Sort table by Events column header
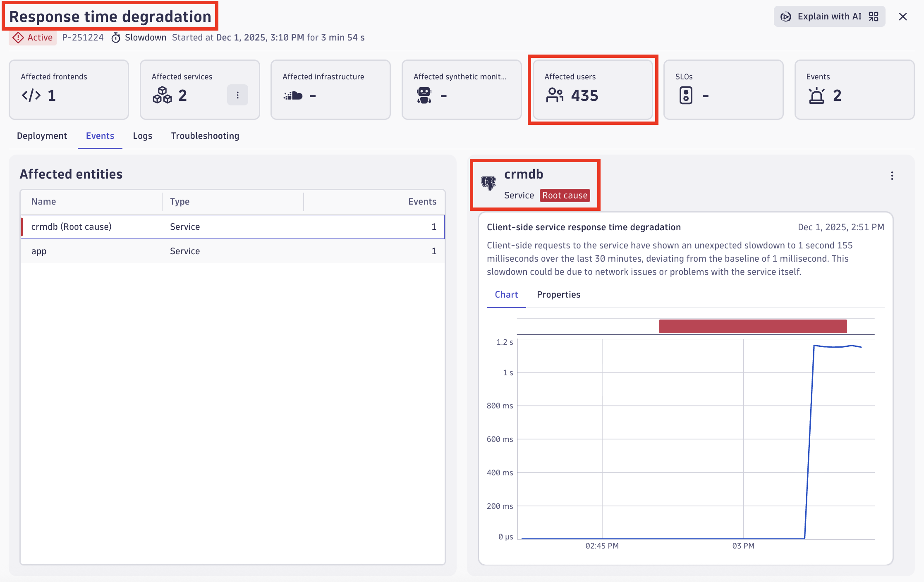Screen dimensions: 924x582 422,202
